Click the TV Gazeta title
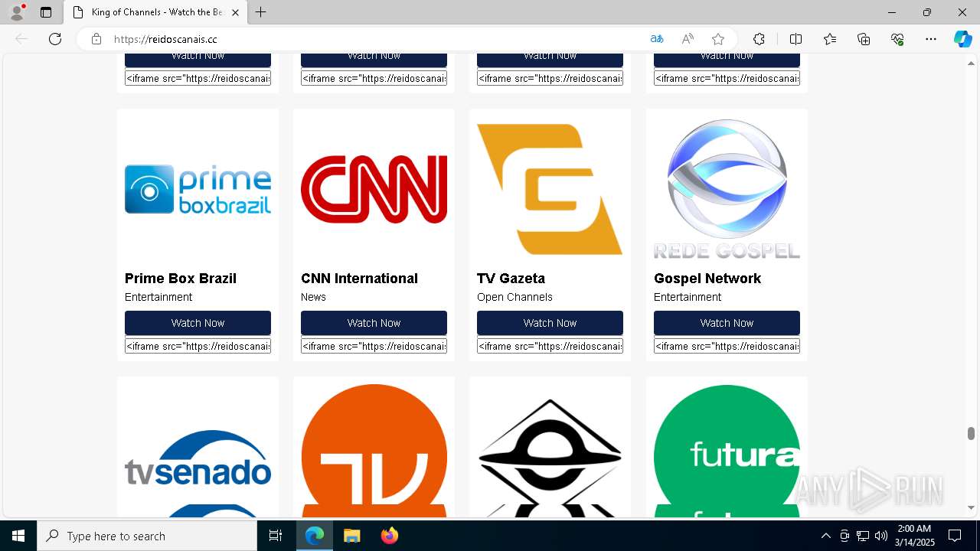 511,279
